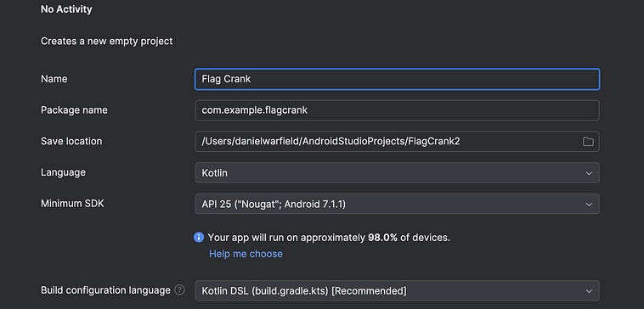The width and height of the screenshot is (644, 309).
Task: Click the blue info icon beside device coverage
Action: (x=199, y=237)
